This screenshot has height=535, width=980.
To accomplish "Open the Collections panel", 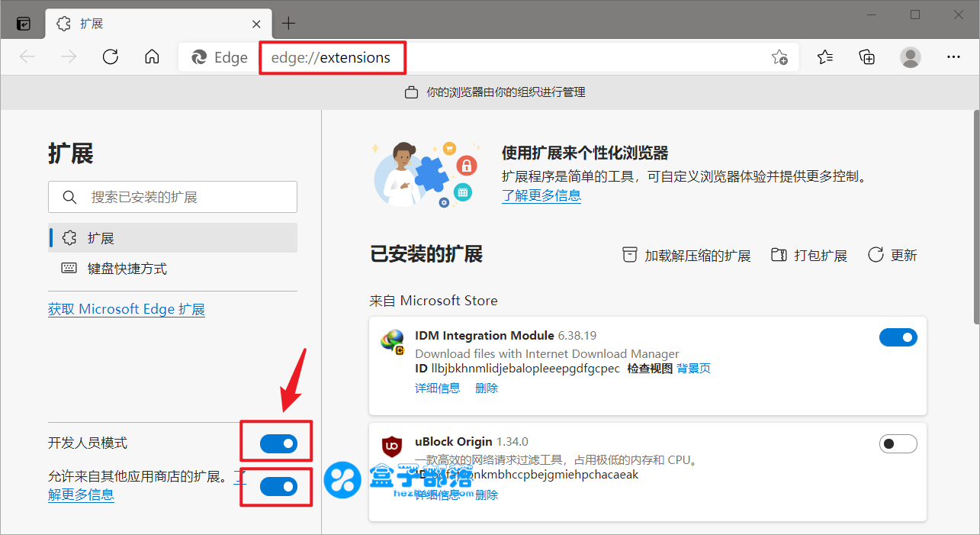I will (x=866, y=57).
